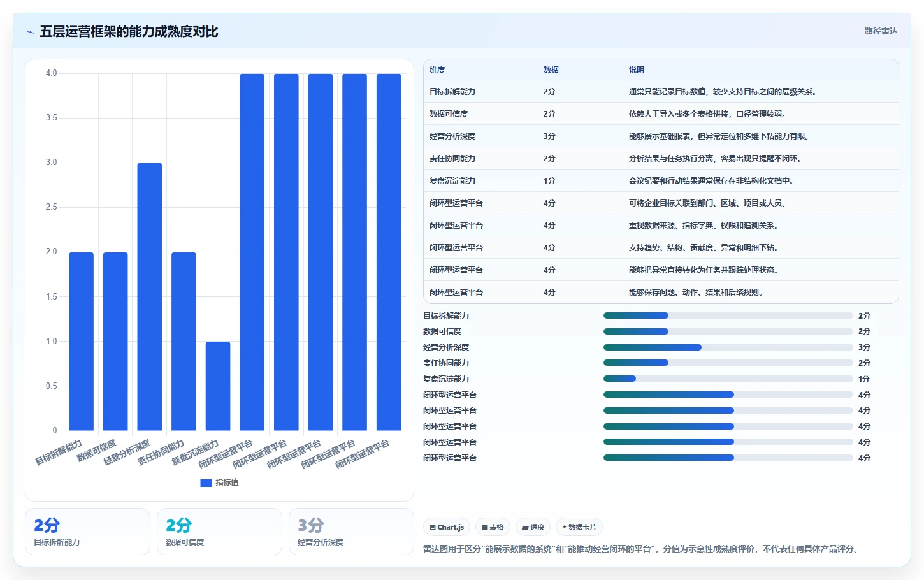Click the 数据 column header
This screenshot has width=924, height=580.
(551, 70)
